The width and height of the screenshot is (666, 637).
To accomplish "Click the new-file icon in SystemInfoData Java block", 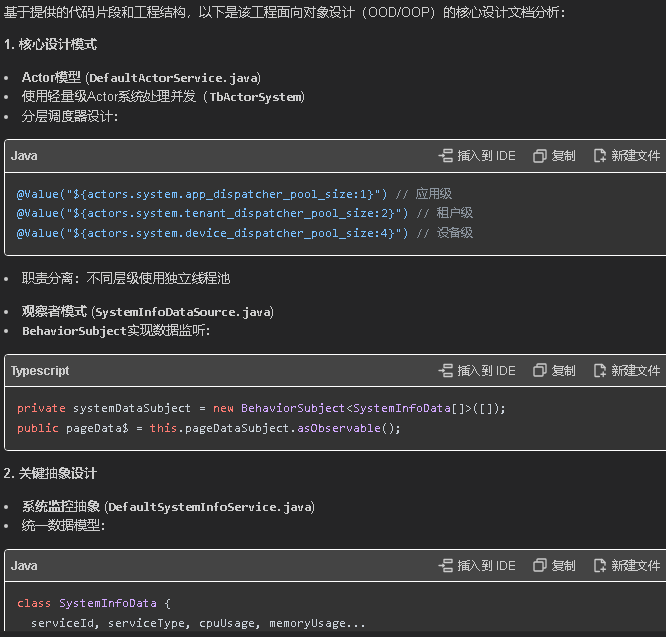I will pyautogui.click(x=600, y=566).
